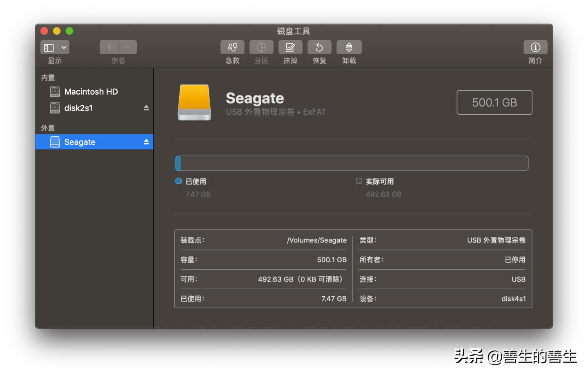Click the disk usage bar
The height and width of the screenshot is (375, 588).
[x=352, y=163]
